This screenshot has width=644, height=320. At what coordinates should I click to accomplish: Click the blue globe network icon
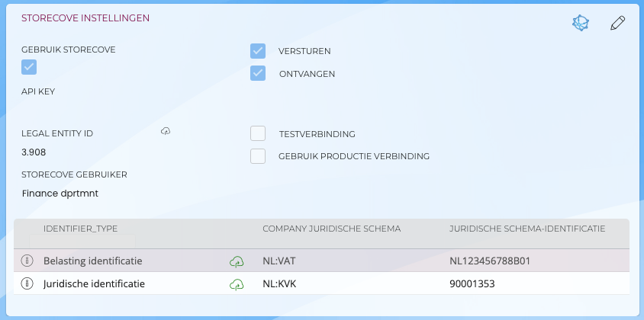coord(581,23)
